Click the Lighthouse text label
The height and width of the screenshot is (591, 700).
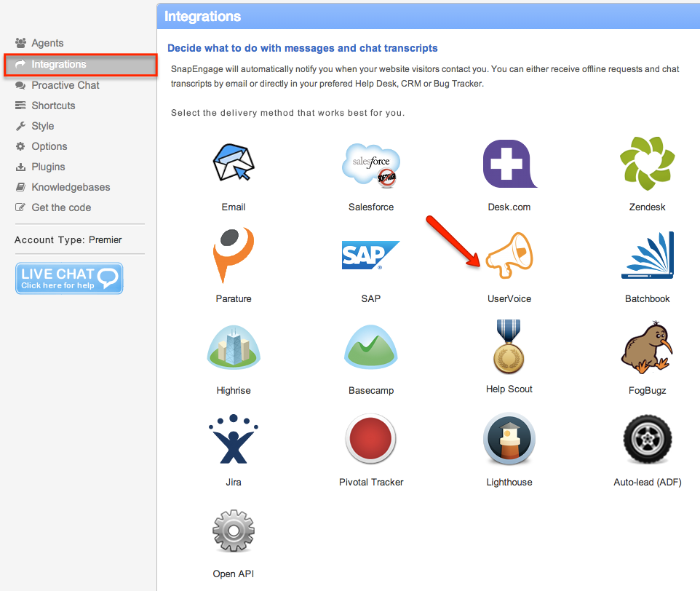pyautogui.click(x=509, y=482)
